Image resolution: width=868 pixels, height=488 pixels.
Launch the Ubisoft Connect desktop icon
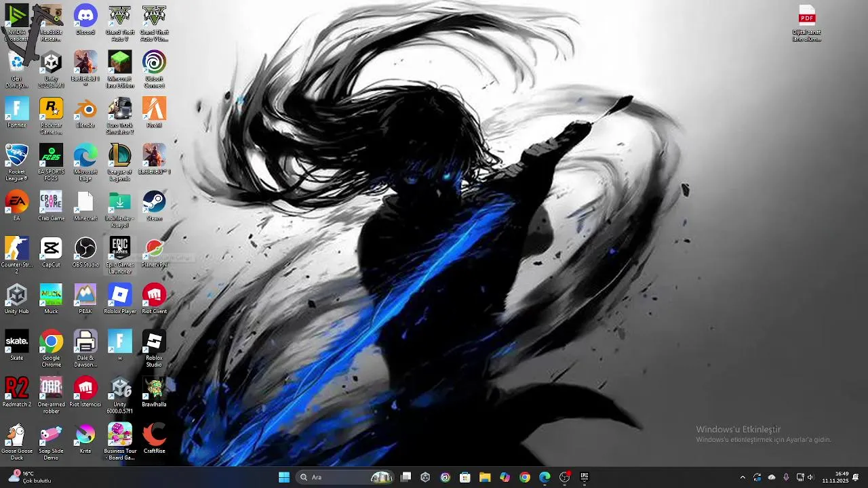click(x=155, y=70)
